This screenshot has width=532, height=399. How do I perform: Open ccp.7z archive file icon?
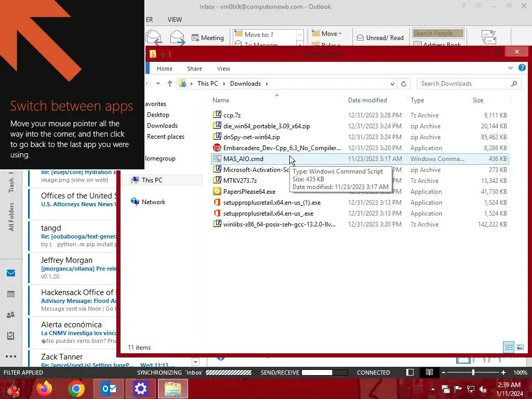coord(217,115)
